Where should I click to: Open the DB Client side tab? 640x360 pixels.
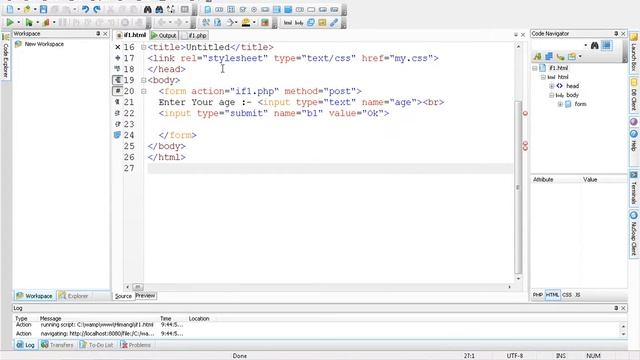pyautogui.click(x=634, y=95)
